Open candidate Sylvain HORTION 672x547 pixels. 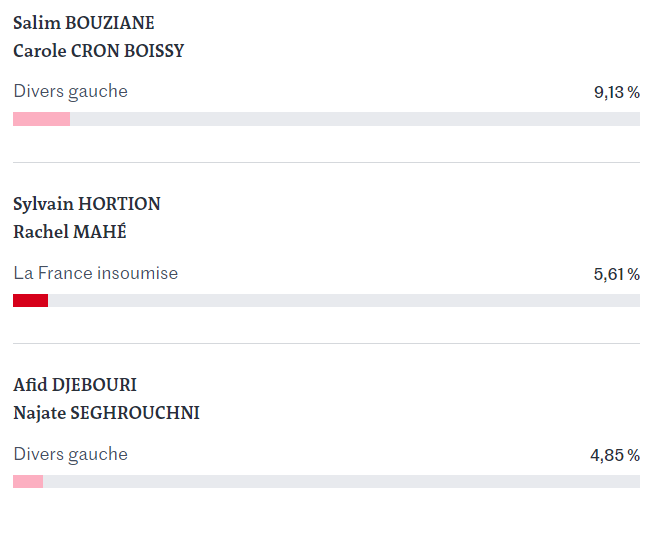(87, 204)
